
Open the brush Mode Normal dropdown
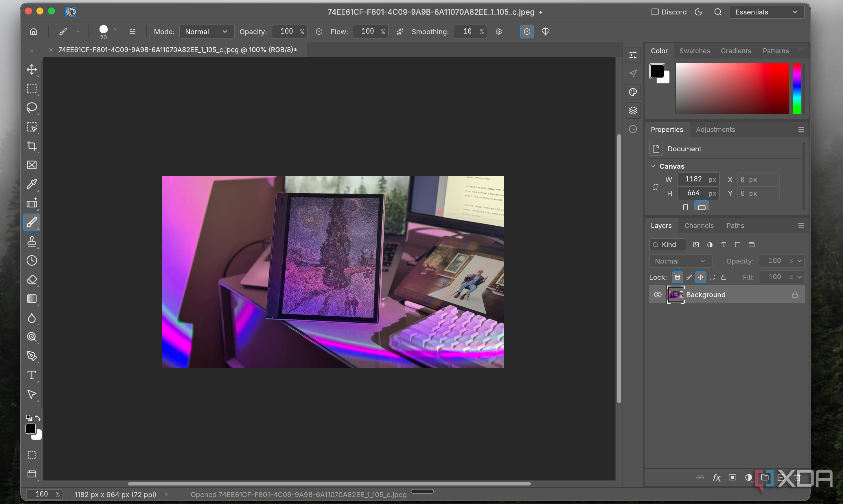tap(207, 32)
